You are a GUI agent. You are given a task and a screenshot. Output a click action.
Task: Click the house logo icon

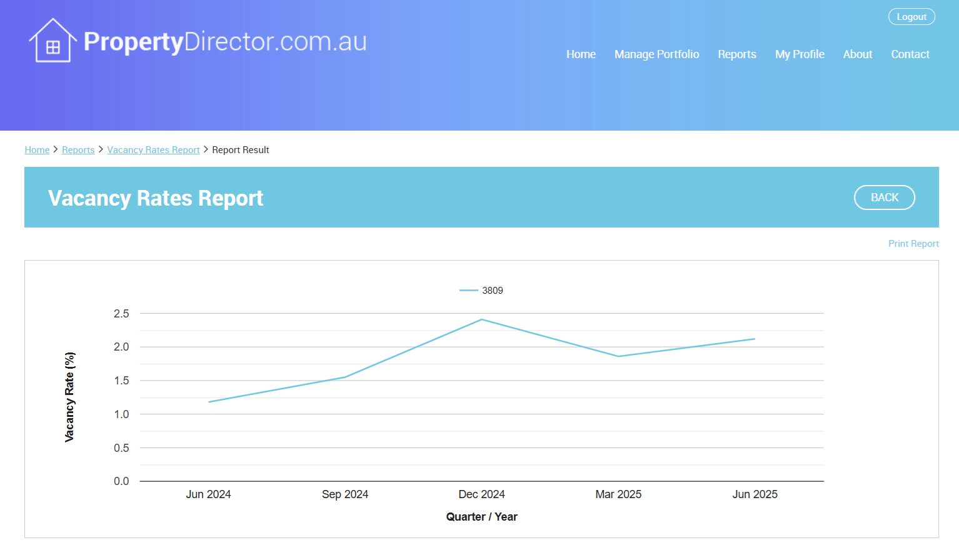[x=53, y=41]
